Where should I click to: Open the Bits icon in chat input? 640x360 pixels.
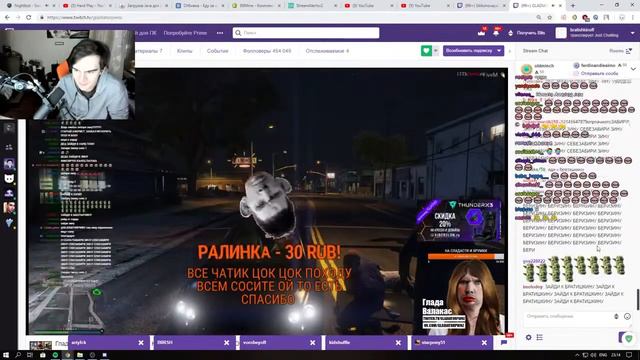(x=616, y=316)
